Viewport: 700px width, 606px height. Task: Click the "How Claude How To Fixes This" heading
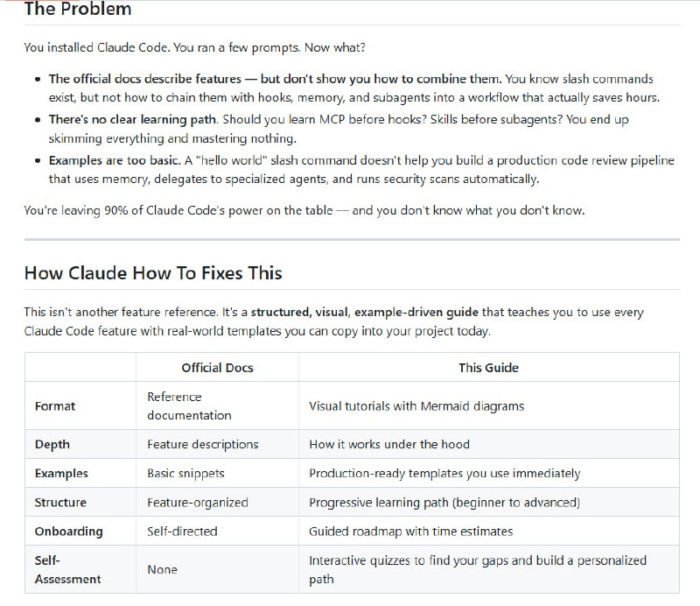153,272
